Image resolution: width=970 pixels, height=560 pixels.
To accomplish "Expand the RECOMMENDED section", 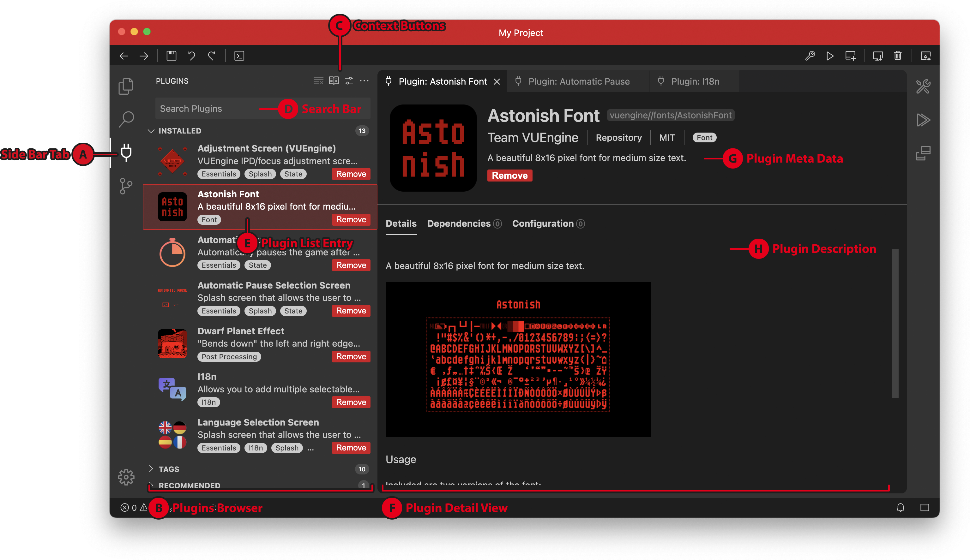I will (x=258, y=485).
